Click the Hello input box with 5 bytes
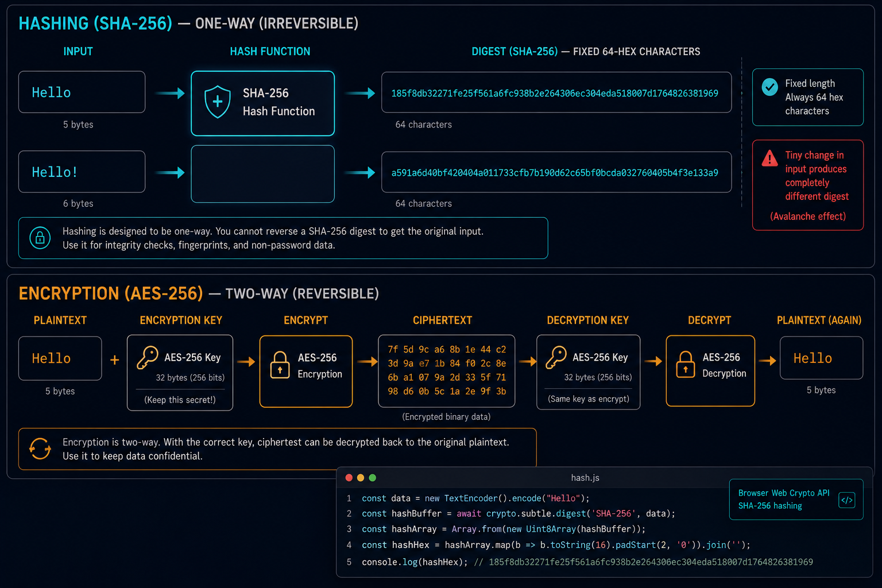 pos(82,92)
